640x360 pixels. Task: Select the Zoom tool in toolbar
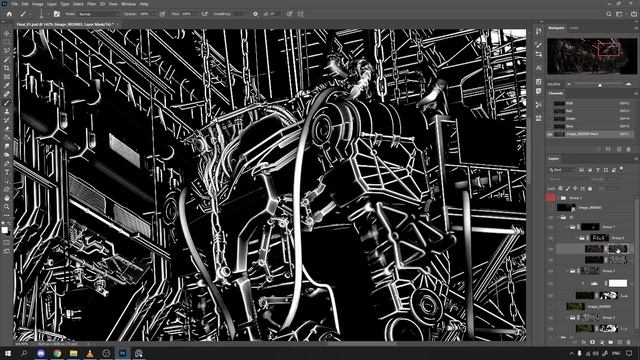coord(6,207)
